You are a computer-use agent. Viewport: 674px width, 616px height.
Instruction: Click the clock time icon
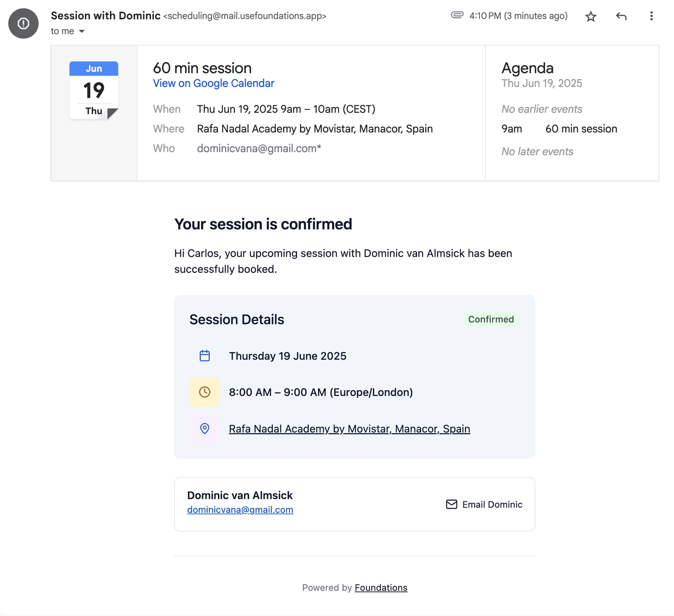pyautogui.click(x=205, y=392)
